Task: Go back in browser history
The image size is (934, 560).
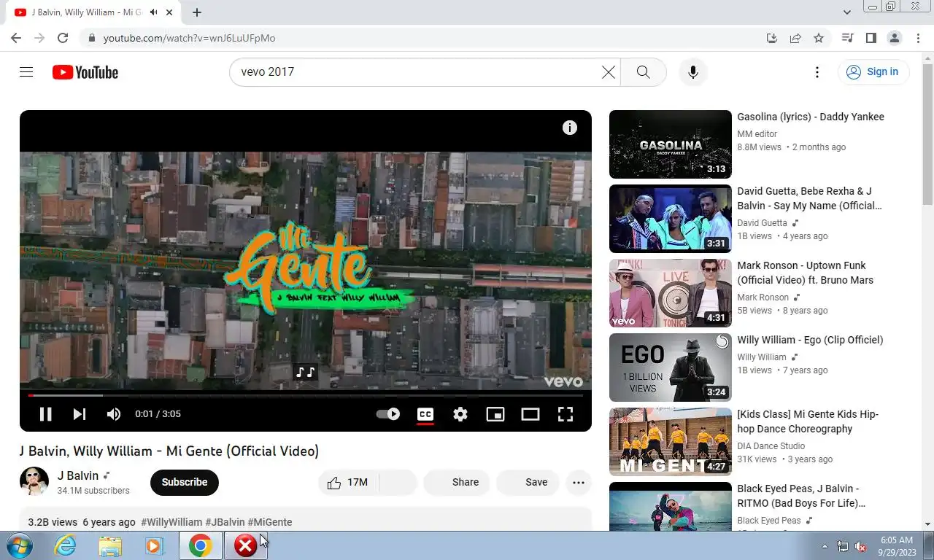Action: pos(16,38)
